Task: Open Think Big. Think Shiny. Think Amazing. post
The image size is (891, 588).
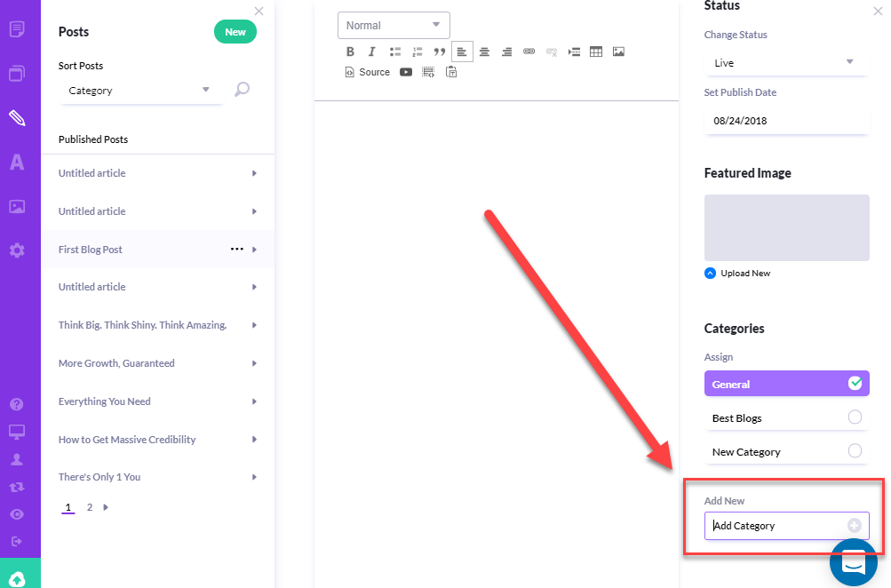Action: pyautogui.click(x=143, y=325)
